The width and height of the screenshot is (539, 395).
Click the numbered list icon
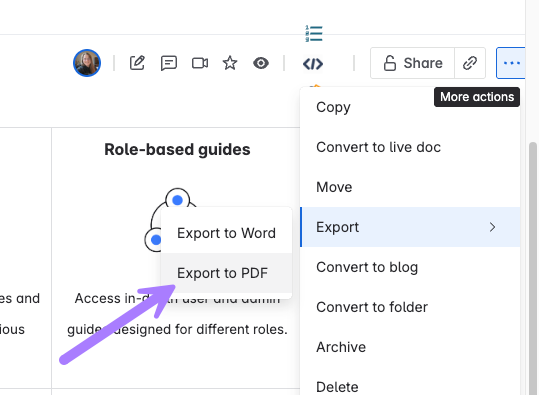(314, 34)
